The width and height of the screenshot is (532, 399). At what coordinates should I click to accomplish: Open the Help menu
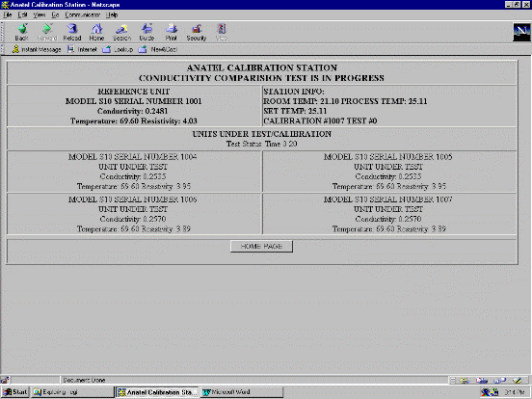point(112,14)
